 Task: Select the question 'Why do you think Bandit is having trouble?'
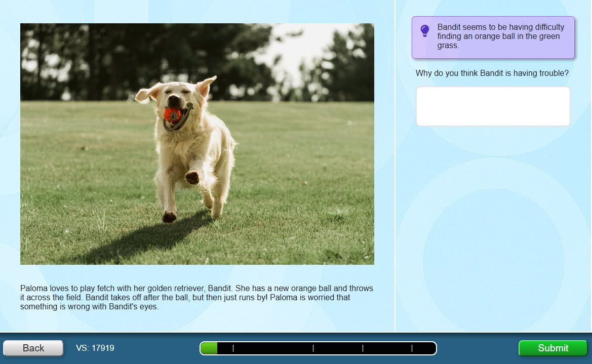[492, 73]
